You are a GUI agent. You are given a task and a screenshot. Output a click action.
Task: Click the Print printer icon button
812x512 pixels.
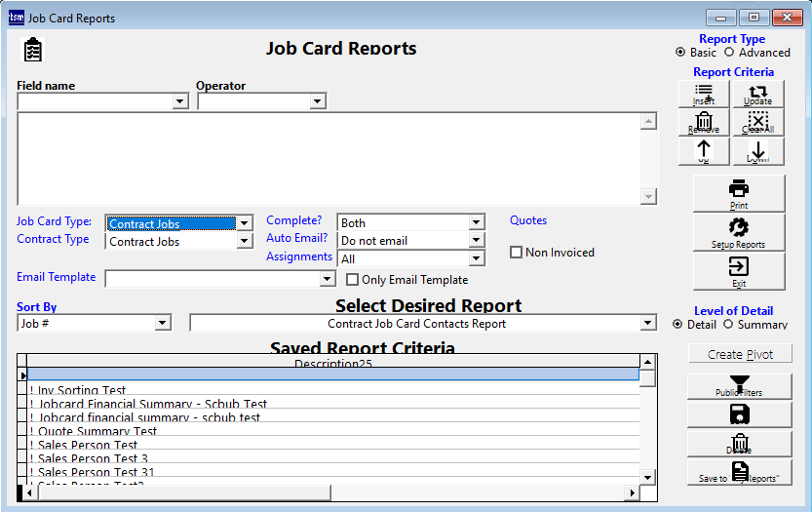738,193
